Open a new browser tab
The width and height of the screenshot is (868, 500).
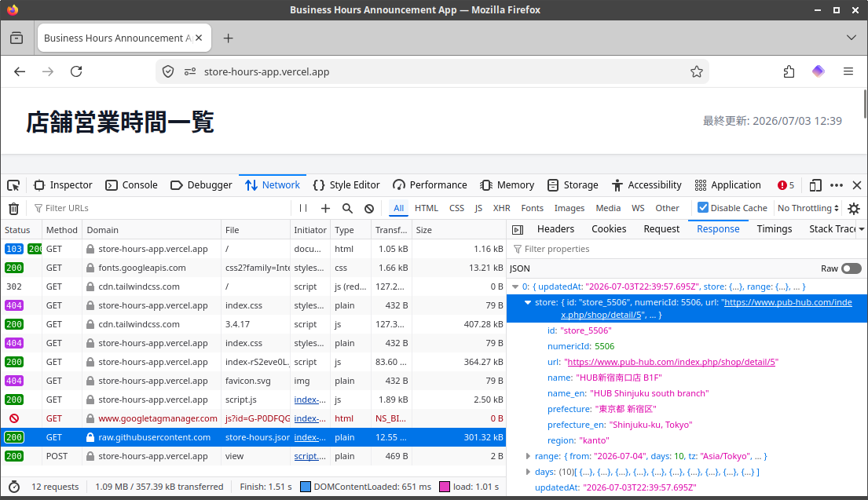228,38
